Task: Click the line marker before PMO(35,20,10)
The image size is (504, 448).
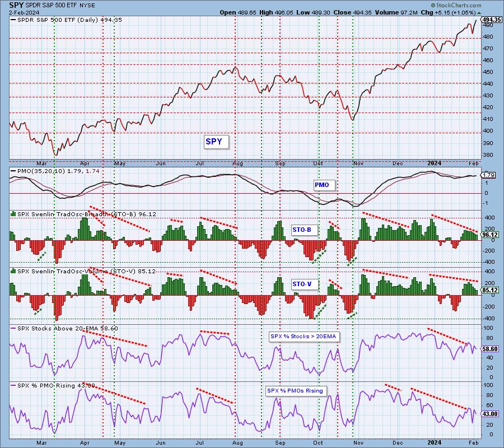Action: tap(13, 171)
